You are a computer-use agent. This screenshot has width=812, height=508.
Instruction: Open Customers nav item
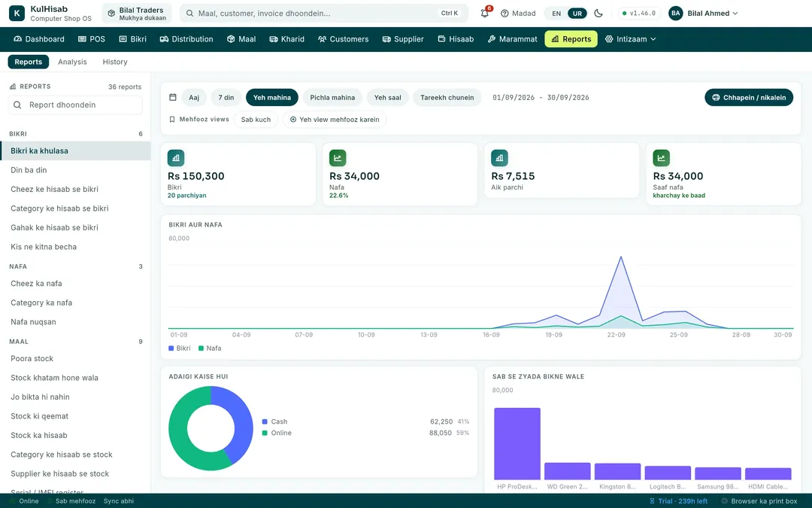click(344, 39)
